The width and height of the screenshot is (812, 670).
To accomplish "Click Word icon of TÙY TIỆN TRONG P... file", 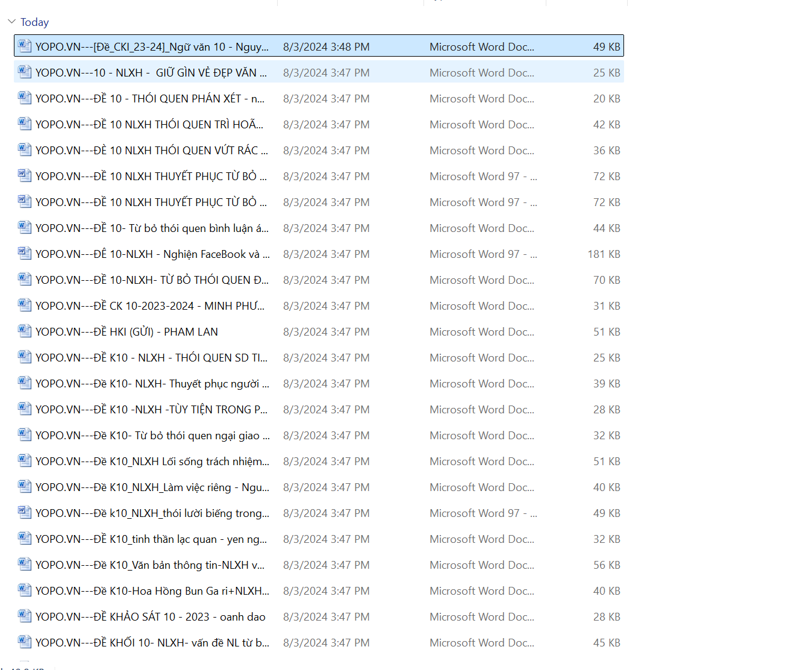I will tap(25, 409).
